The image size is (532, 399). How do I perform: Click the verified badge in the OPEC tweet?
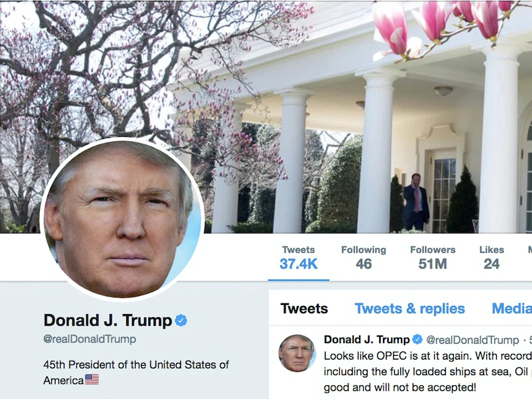417,339
